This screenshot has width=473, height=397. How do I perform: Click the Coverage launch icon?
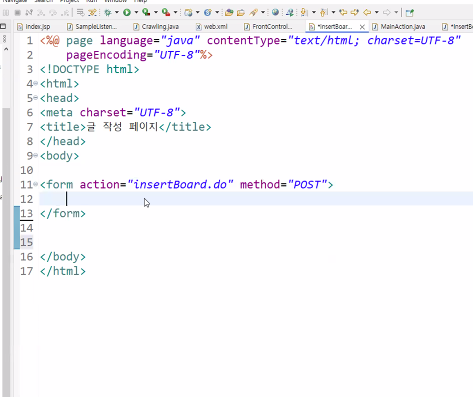pyautogui.click(x=146, y=13)
